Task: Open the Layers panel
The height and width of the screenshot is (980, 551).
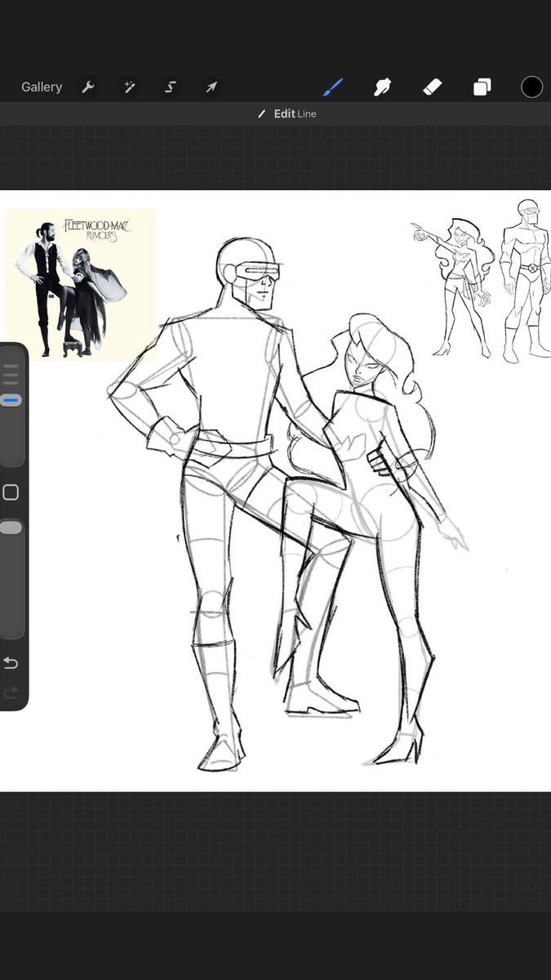Action: (x=482, y=87)
